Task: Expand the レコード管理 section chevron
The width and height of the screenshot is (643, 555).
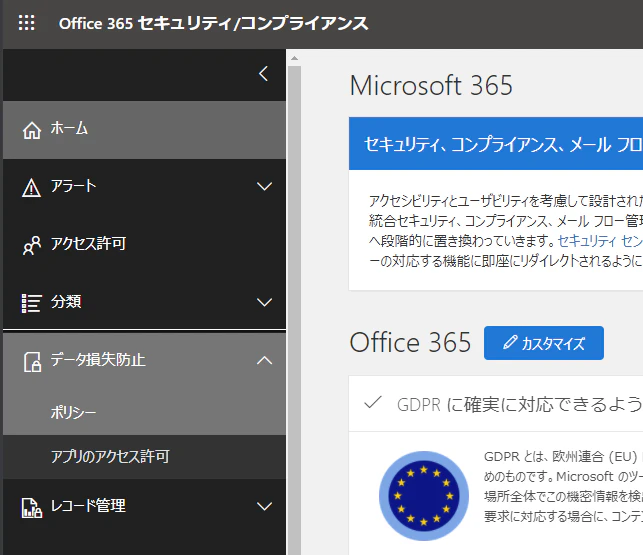Action: 264,506
